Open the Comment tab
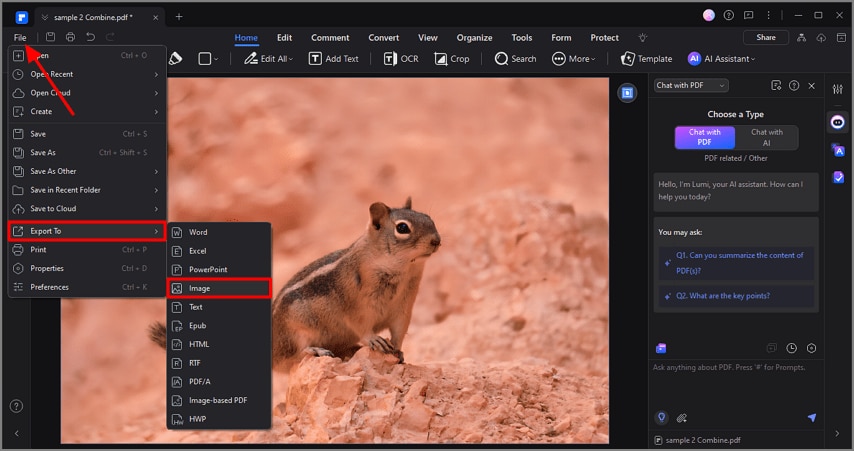This screenshot has height=451, width=854. tap(330, 38)
